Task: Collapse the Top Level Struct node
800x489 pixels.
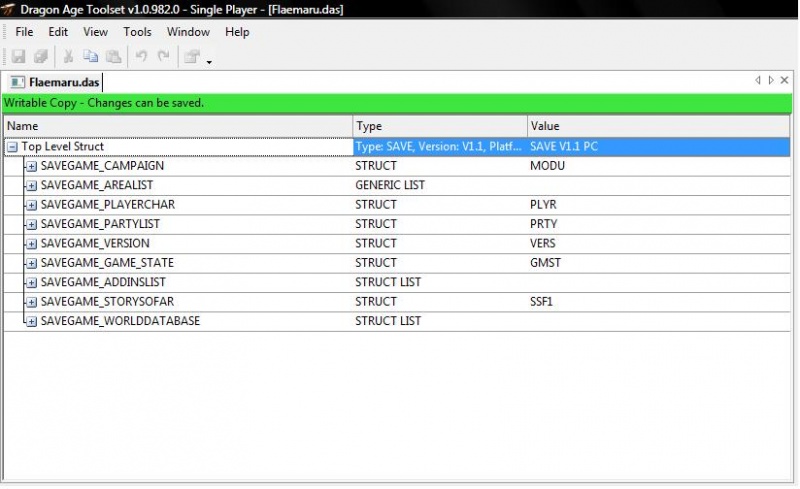Action: pos(12,147)
